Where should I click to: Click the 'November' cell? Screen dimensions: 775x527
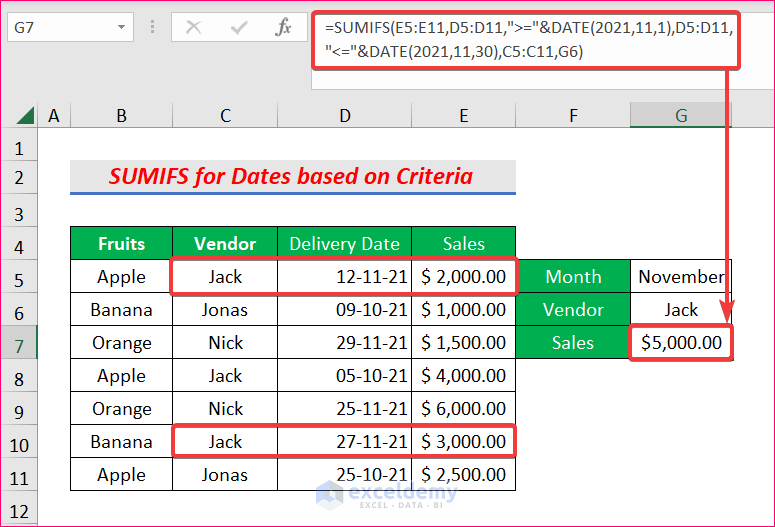[x=681, y=276]
